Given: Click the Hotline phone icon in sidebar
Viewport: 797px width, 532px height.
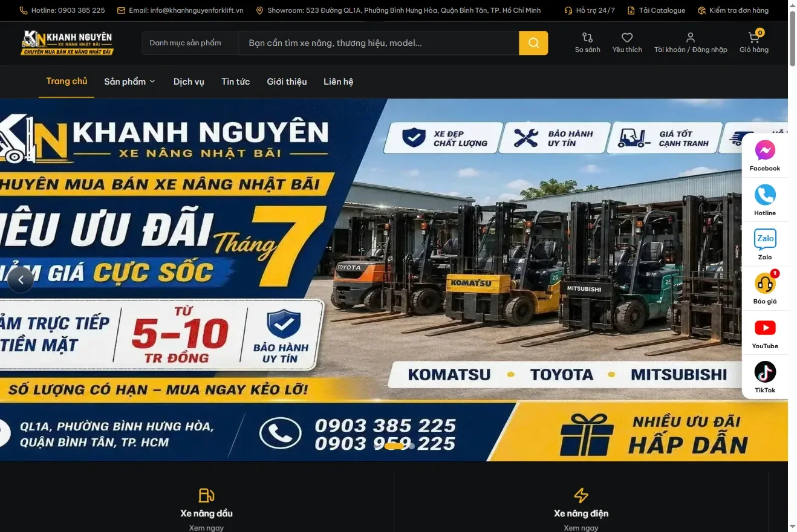Looking at the screenshot, I should (765, 195).
